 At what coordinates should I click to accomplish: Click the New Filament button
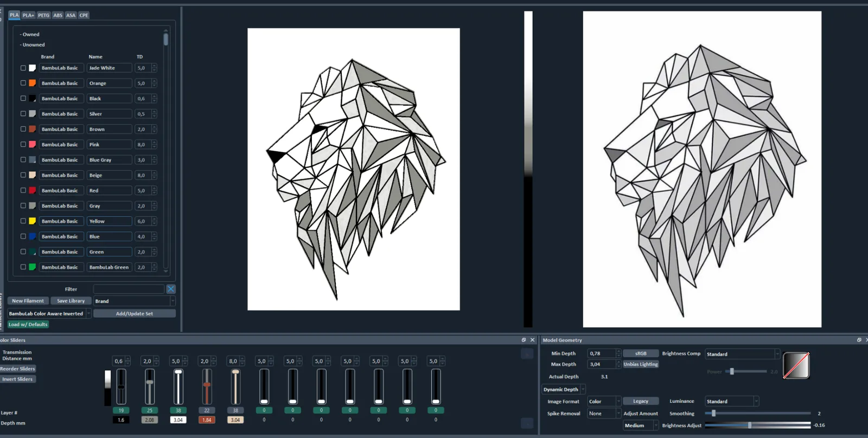point(28,301)
